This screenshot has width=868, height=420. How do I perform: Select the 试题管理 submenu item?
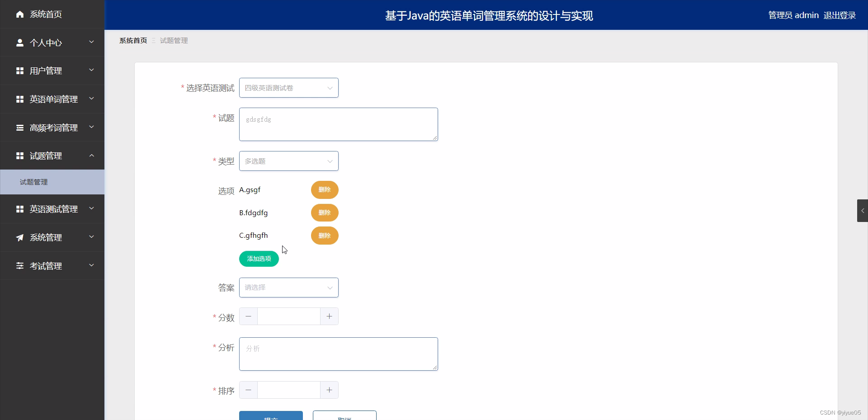[x=33, y=182]
